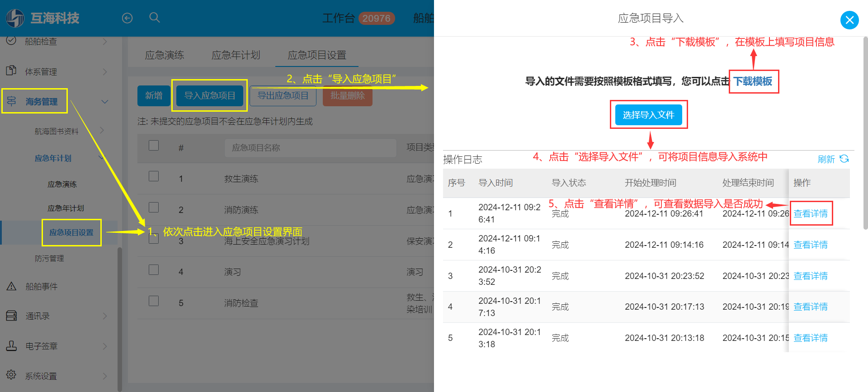Click the refresh icon next to 刷新
868x392 pixels.
point(844,159)
